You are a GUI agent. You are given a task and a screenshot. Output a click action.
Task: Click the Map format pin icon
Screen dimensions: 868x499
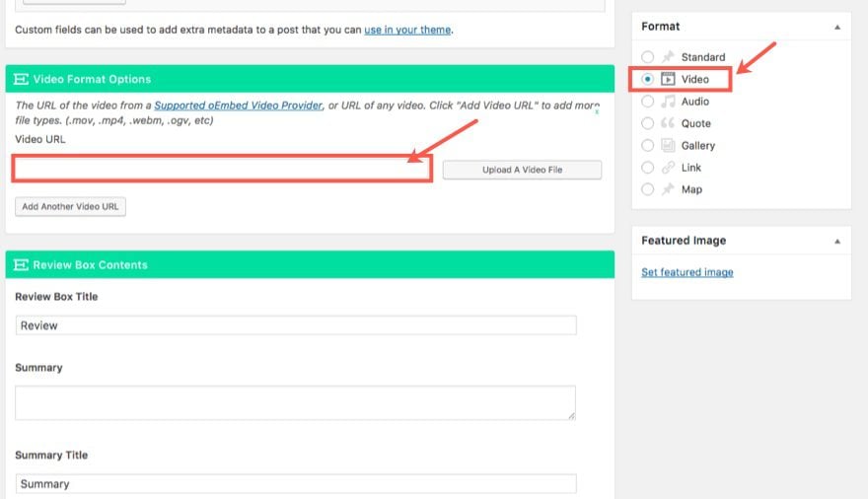tap(668, 189)
